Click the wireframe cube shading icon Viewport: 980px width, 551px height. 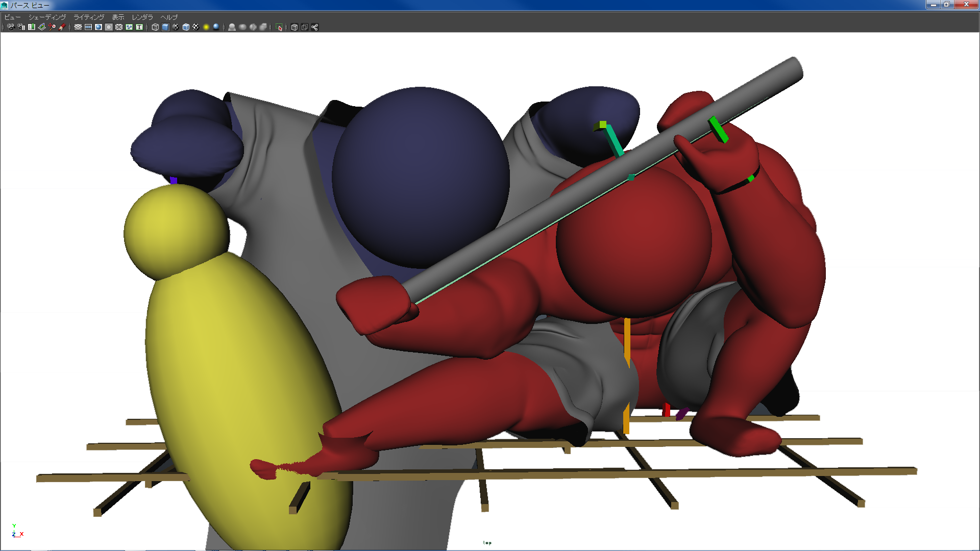coord(155,27)
